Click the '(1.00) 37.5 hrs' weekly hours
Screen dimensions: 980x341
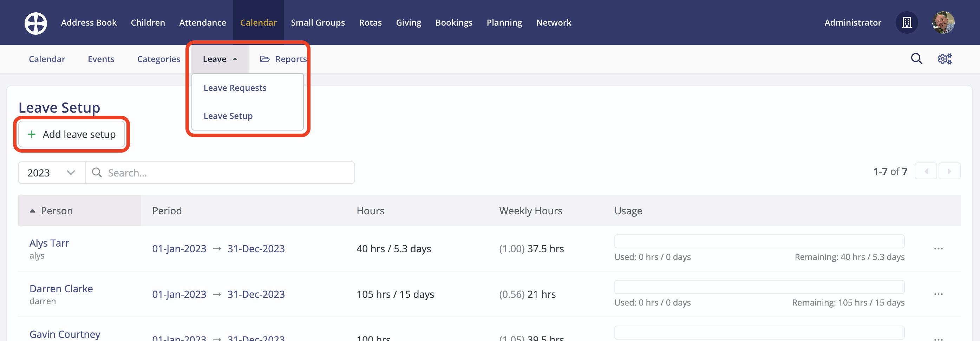pyautogui.click(x=531, y=249)
